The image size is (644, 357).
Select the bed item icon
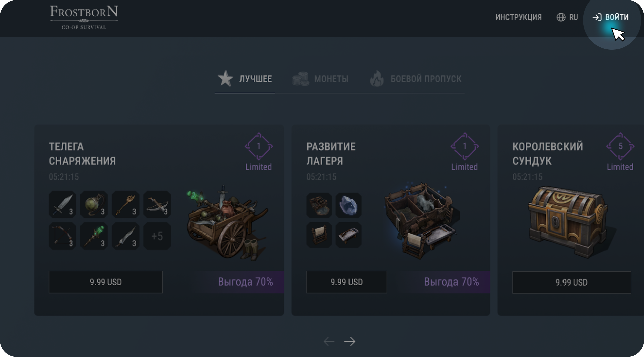(x=348, y=235)
